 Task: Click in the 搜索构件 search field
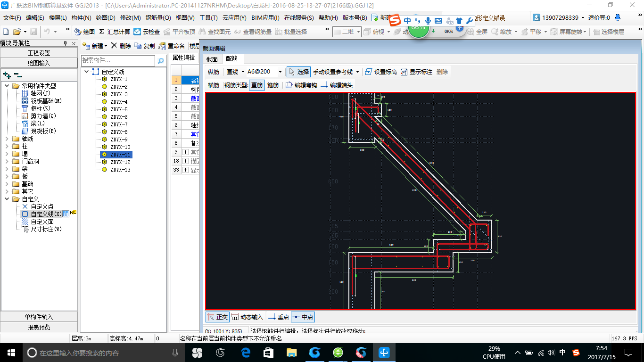(118, 60)
